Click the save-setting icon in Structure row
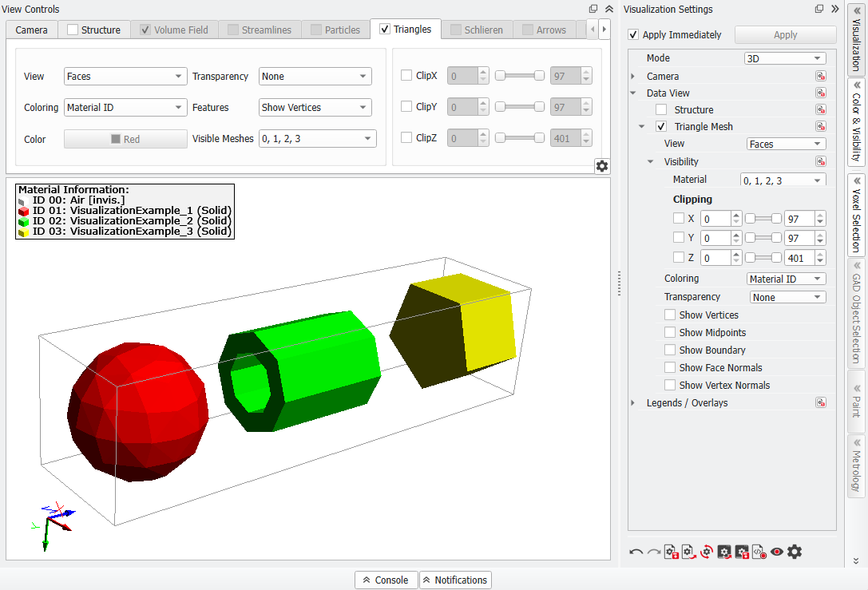 click(821, 109)
